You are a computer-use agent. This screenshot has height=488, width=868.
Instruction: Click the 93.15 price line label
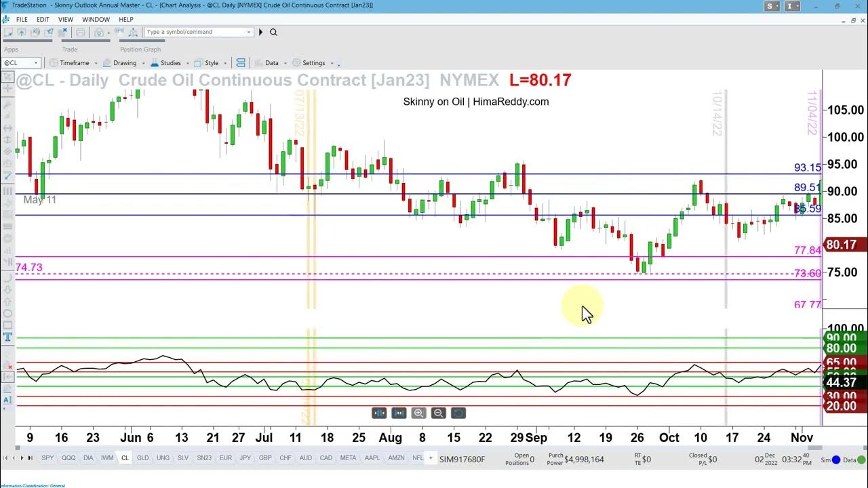(808, 167)
